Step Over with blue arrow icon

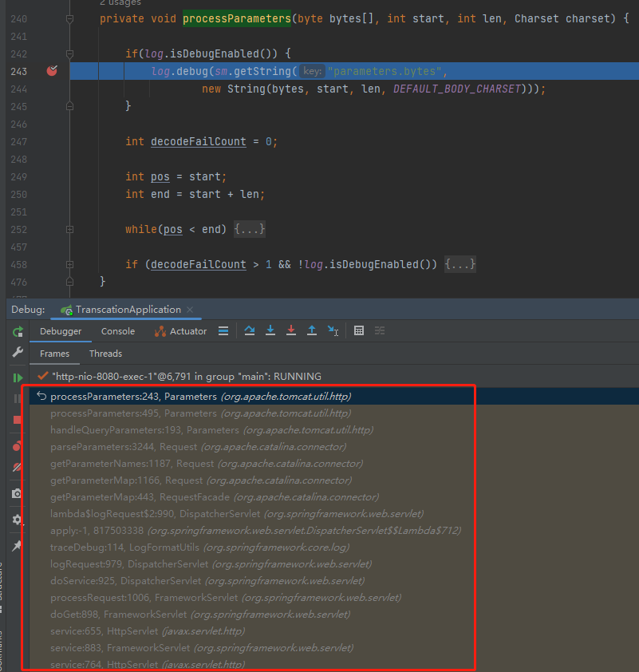(250, 330)
